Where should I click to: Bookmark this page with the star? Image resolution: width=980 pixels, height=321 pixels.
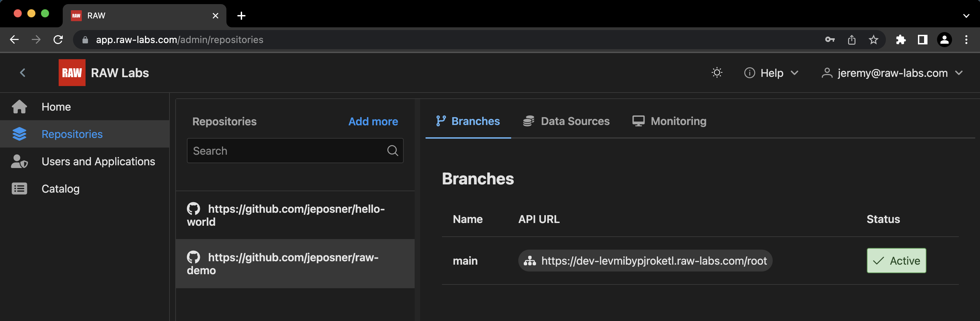[x=874, y=40]
